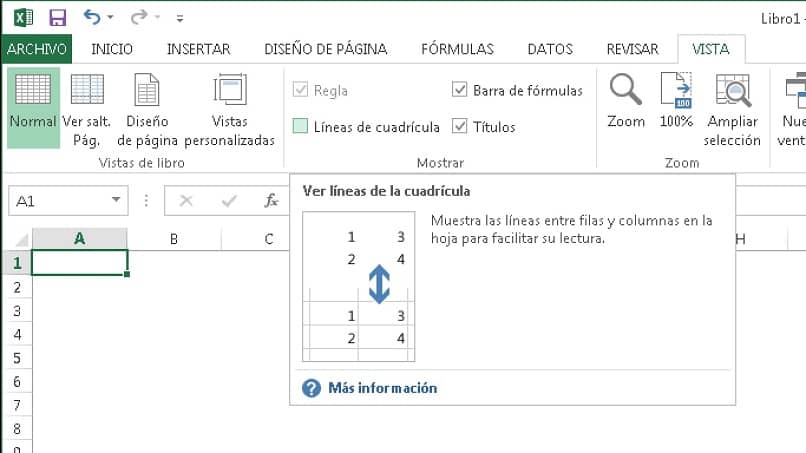806x453 pixels.
Task: Set zoom to 100%
Action: click(676, 102)
